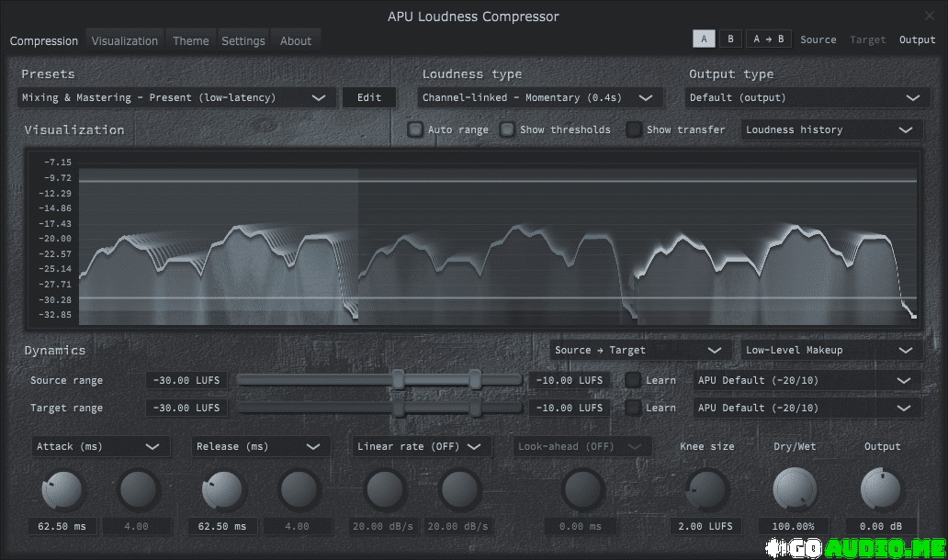Click Source range maximum LUFS field
The image size is (948, 560).
[569, 380]
